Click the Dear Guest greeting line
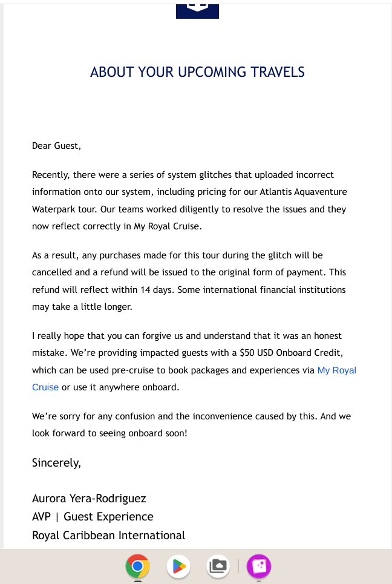This screenshot has width=392, height=584. tap(56, 146)
